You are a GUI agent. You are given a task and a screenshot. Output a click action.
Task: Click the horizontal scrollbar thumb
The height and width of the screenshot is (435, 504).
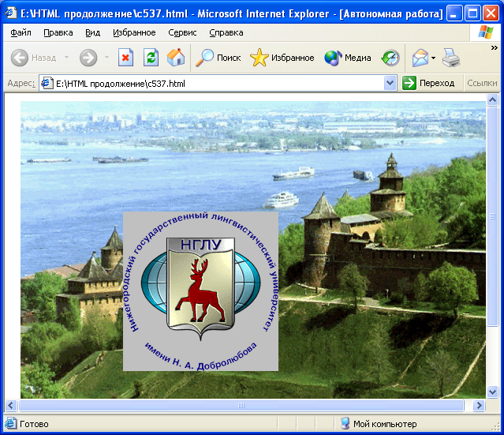pyautogui.click(x=241, y=406)
